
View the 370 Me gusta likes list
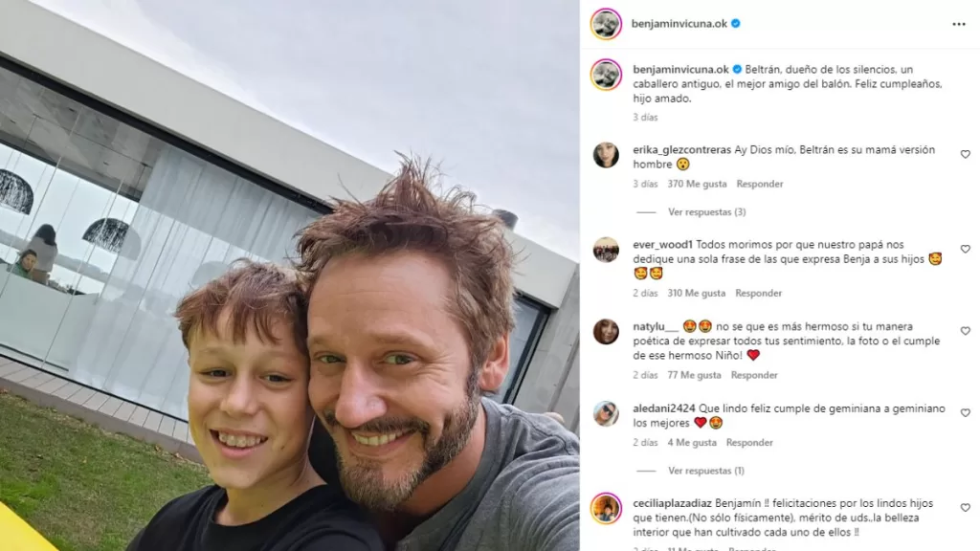[697, 185]
